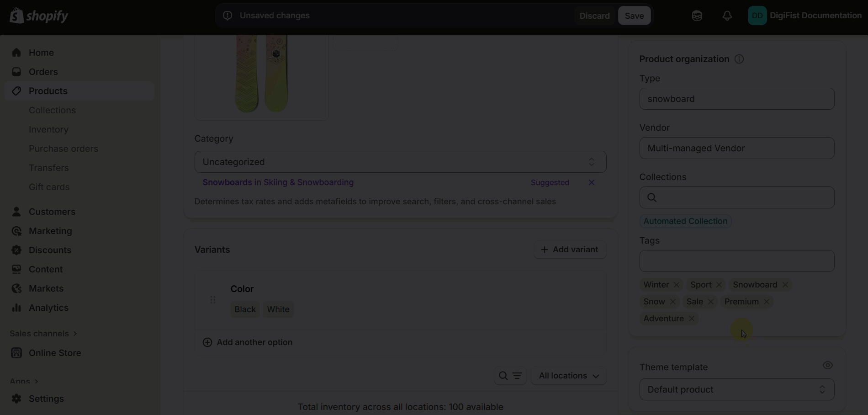Remove the Premium tag
This screenshot has height=415, width=868.
point(767,302)
